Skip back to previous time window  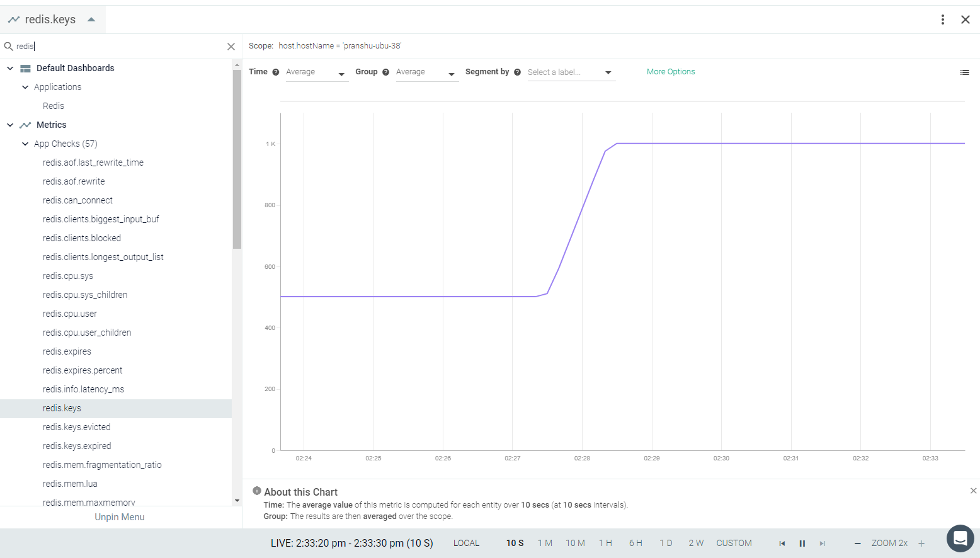pyautogui.click(x=782, y=544)
